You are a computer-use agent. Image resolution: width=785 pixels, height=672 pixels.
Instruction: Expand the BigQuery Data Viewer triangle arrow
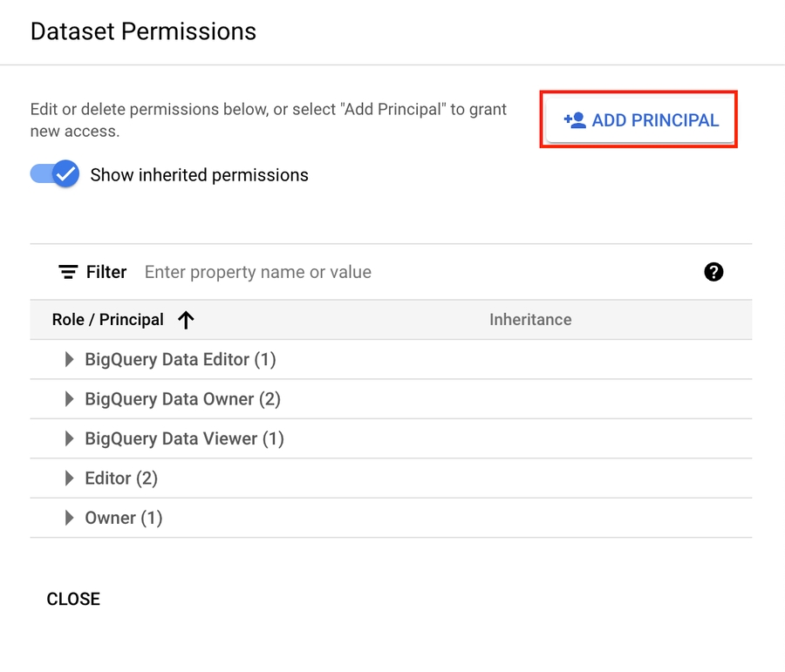click(69, 438)
